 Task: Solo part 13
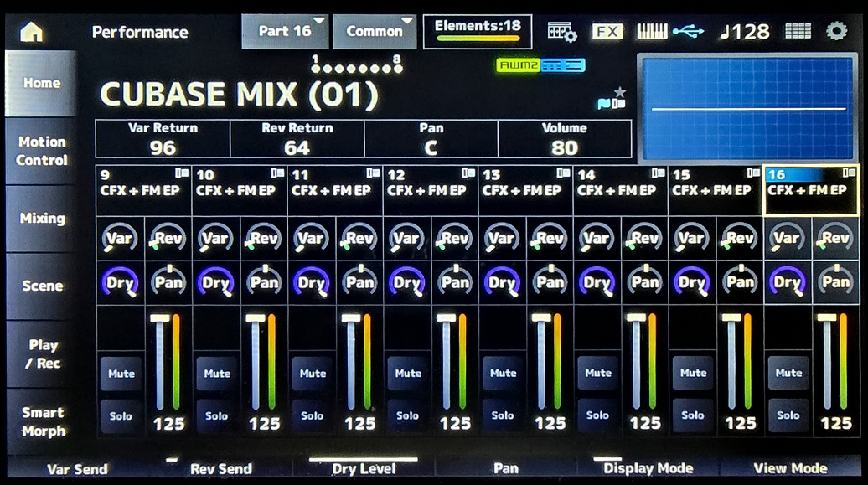503,415
